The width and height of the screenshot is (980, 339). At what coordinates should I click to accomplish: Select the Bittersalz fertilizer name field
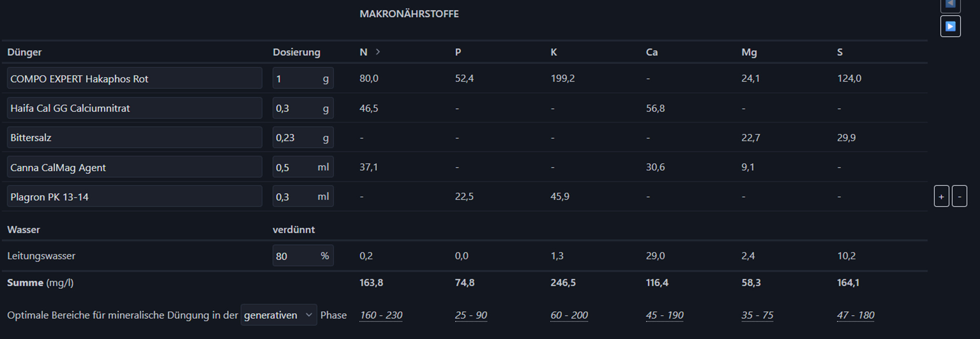134,138
